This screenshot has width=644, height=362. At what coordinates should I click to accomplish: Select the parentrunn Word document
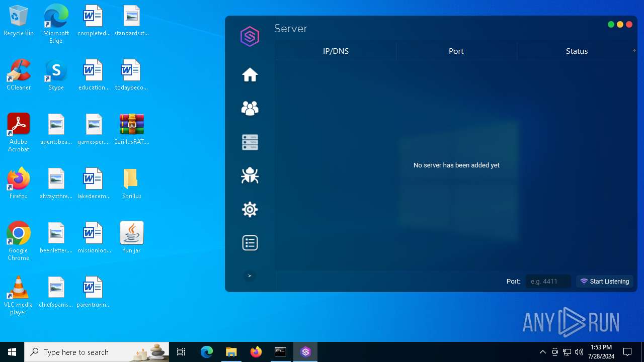(94, 292)
